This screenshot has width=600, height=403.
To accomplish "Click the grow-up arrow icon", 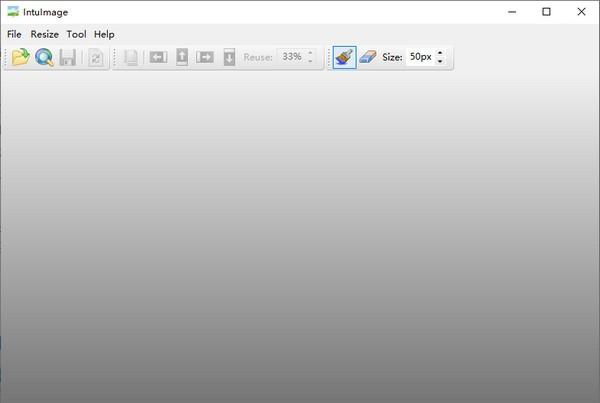I will [182, 57].
